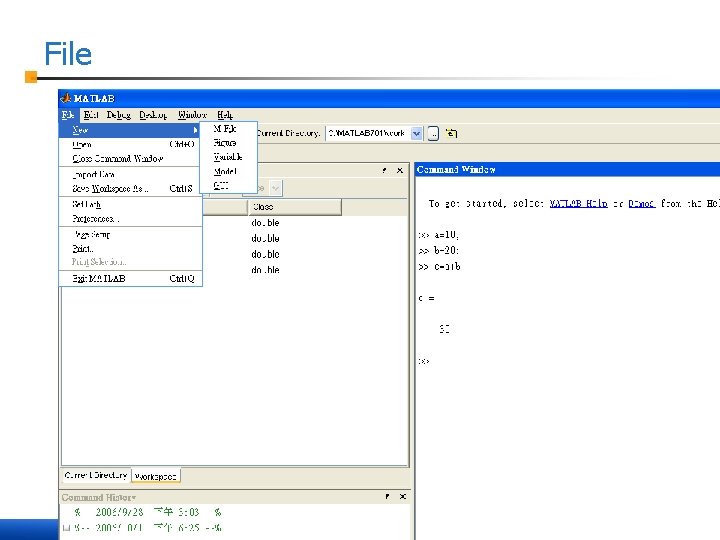Open the Help menu
The image size is (720, 540).
(x=225, y=115)
